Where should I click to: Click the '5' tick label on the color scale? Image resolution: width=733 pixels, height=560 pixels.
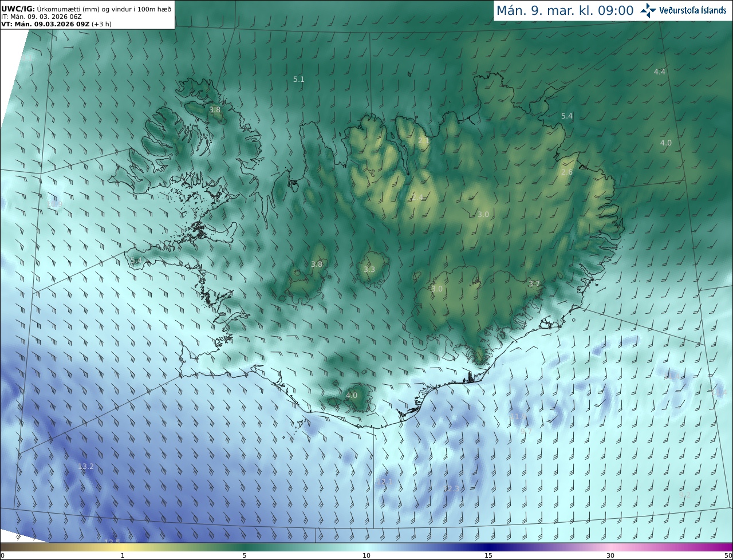point(245,555)
